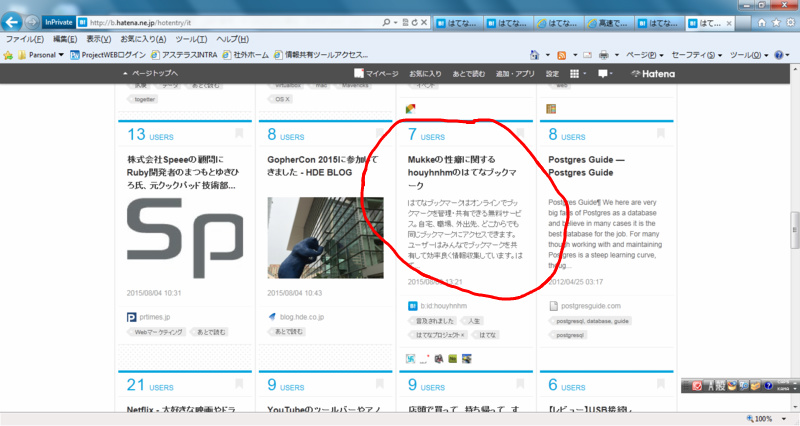
Task: Expand the ページ(P) command bar menu
Action: (x=644, y=55)
